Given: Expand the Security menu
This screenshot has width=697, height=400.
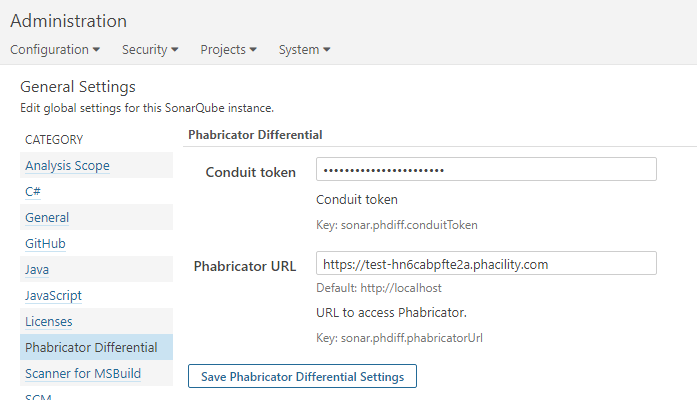Looking at the screenshot, I should coord(150,49).
